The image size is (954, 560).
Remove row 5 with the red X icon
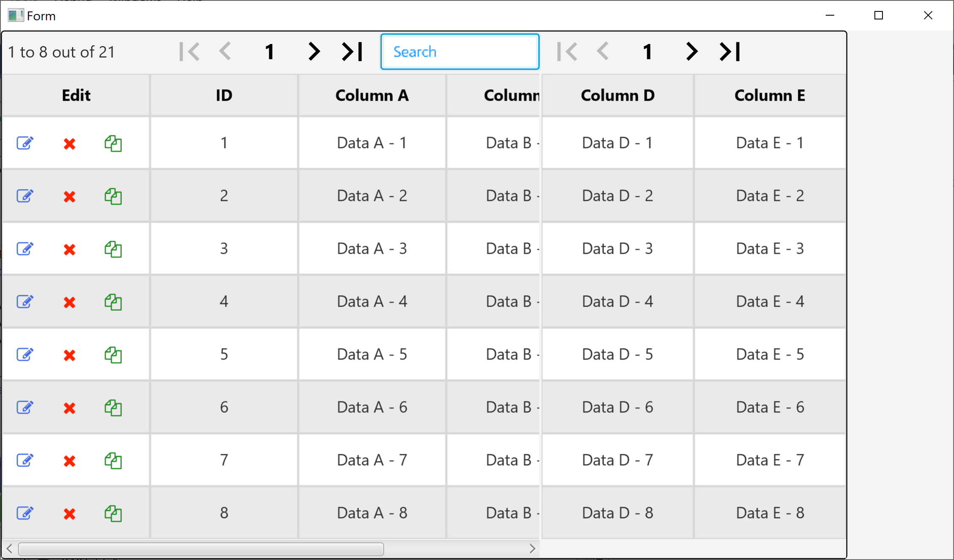click(x=69, y=355)
